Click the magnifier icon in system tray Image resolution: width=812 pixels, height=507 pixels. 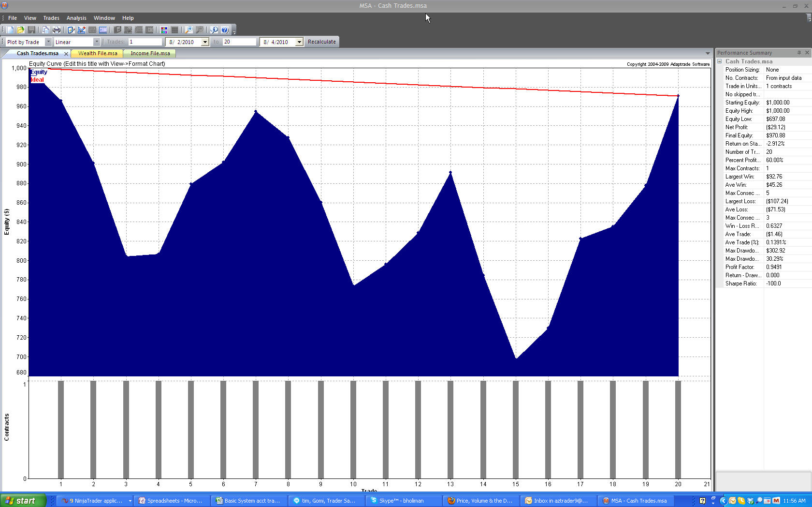(759, 501)
